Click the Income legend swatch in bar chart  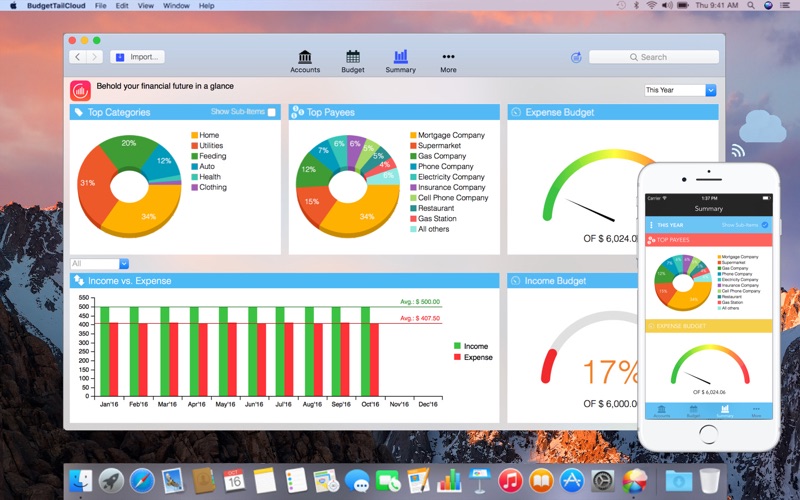pyautogui.click(x=457, y=346)
